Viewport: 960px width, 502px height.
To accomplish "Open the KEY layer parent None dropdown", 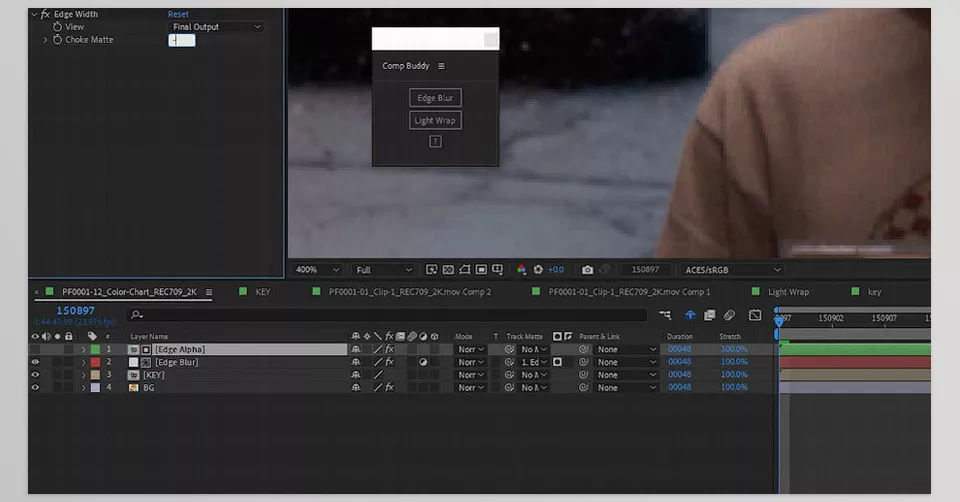I will coord(626,375).
